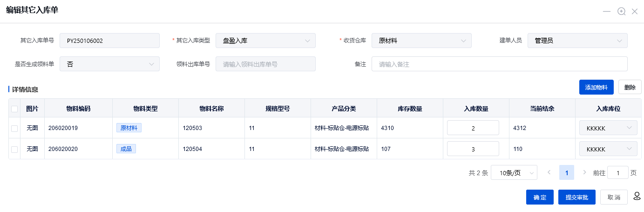Select page 1 in the pagination
Image resolution: width=644 pixels, height=212 pixels.
(567, 172)
